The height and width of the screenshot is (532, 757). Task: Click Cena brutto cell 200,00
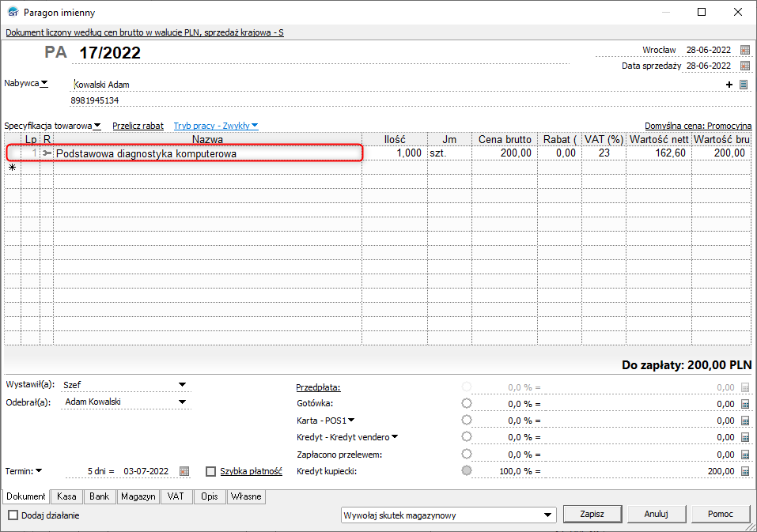point(505,153)
